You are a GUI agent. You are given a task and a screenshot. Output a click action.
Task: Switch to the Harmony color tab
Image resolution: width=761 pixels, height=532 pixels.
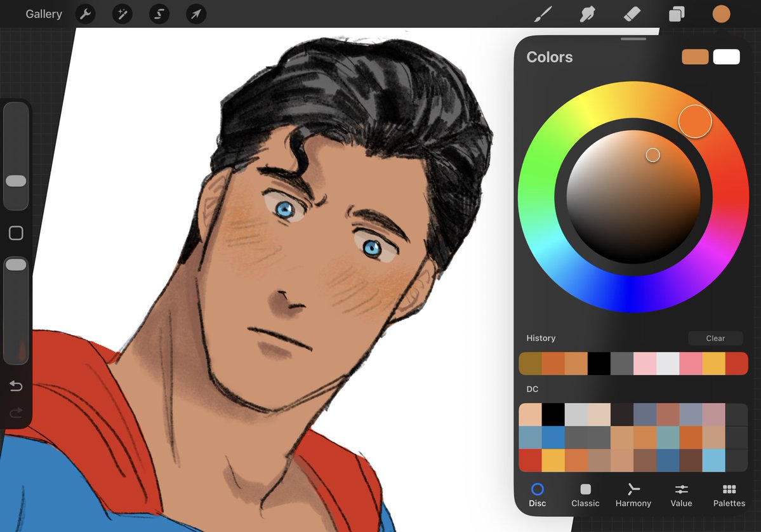point(633,495)
